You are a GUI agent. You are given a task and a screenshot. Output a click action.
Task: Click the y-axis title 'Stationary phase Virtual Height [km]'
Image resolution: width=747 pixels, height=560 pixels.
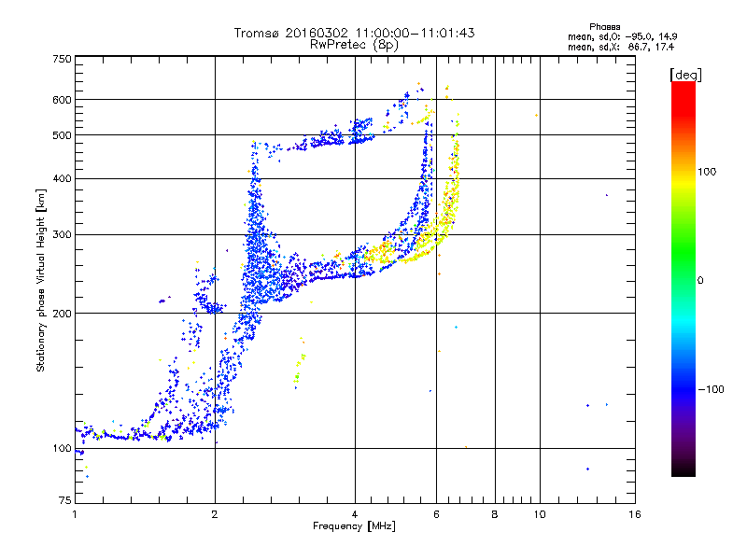40,280
